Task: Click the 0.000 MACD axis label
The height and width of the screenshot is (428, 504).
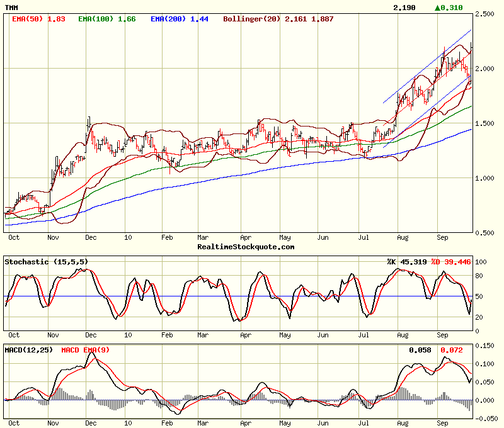Action: 484,400
